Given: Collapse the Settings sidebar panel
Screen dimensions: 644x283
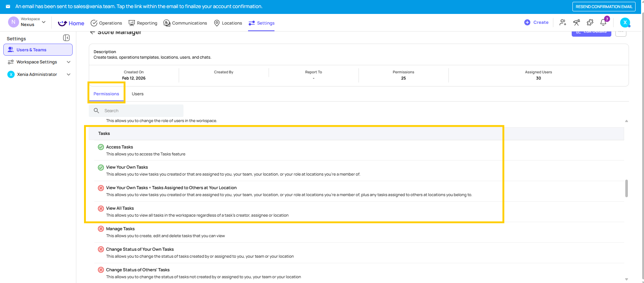Looking at the screenshot, I should [x=66, y=38].
